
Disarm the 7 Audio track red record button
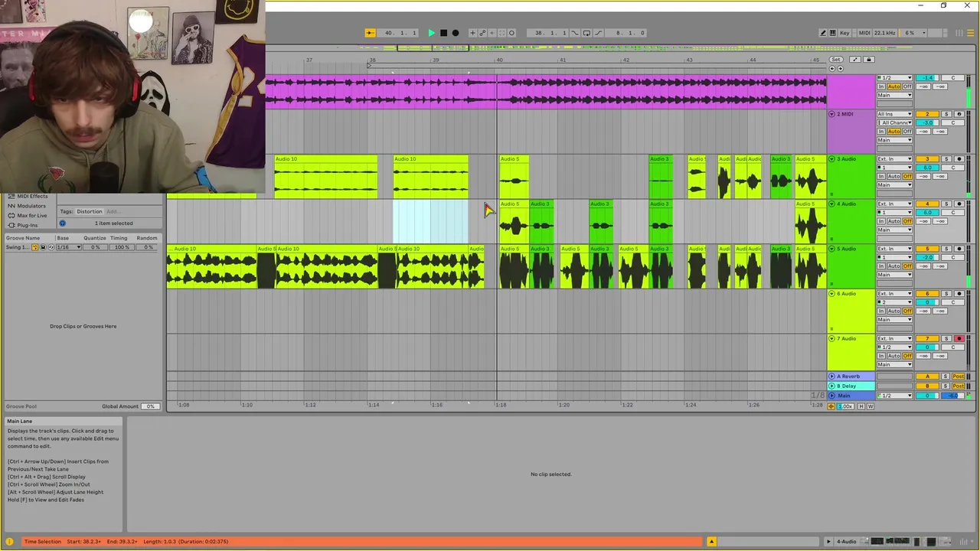959,339
